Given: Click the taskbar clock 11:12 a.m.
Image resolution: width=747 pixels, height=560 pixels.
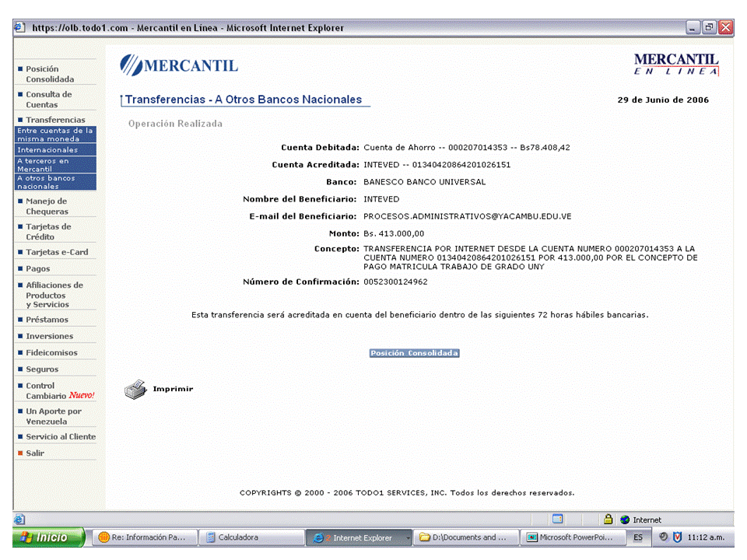Looking at the screenshot, I should pyautogui.click(x=706, y=537).
